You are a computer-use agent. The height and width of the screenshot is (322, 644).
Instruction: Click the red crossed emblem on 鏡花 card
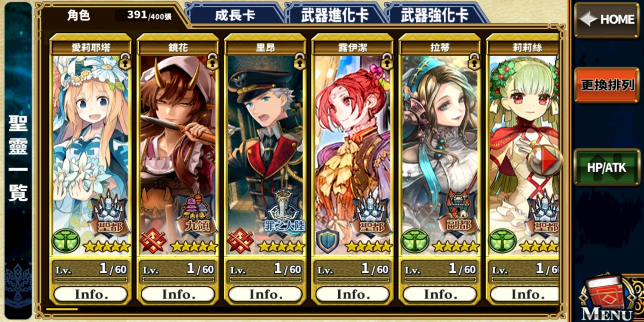pos(153,241)
